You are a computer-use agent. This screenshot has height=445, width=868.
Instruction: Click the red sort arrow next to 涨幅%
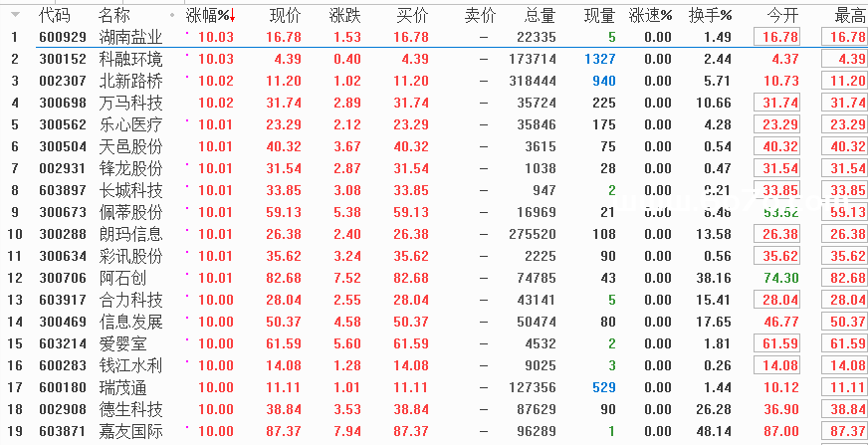(233, 16)
